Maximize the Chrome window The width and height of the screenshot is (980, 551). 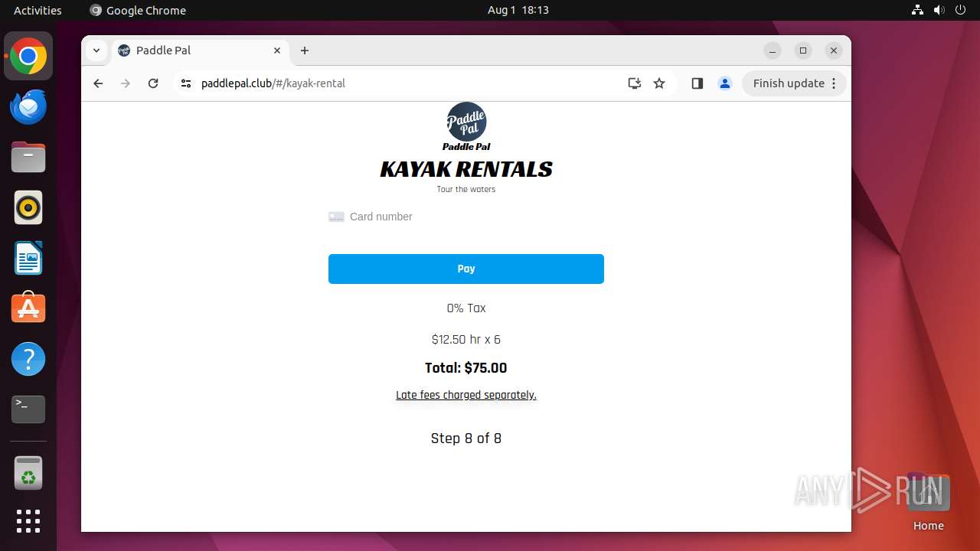(x=803, y=51)
